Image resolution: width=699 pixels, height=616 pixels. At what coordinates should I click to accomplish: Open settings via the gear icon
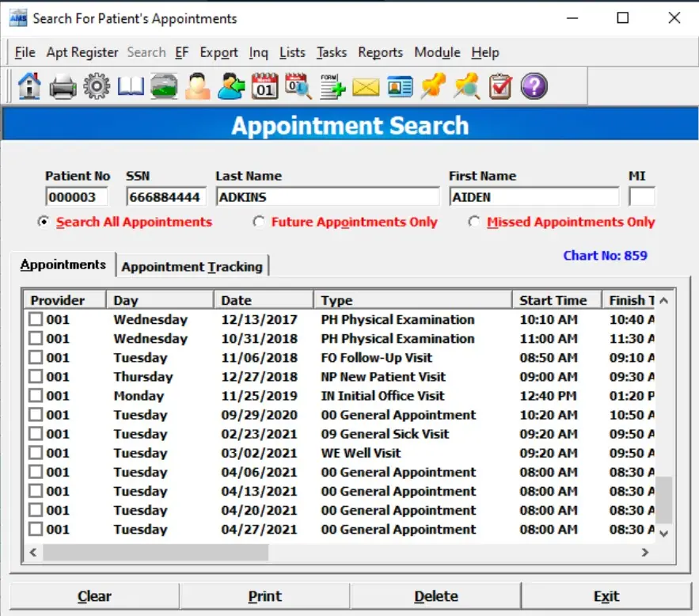(x=96, y=86)
